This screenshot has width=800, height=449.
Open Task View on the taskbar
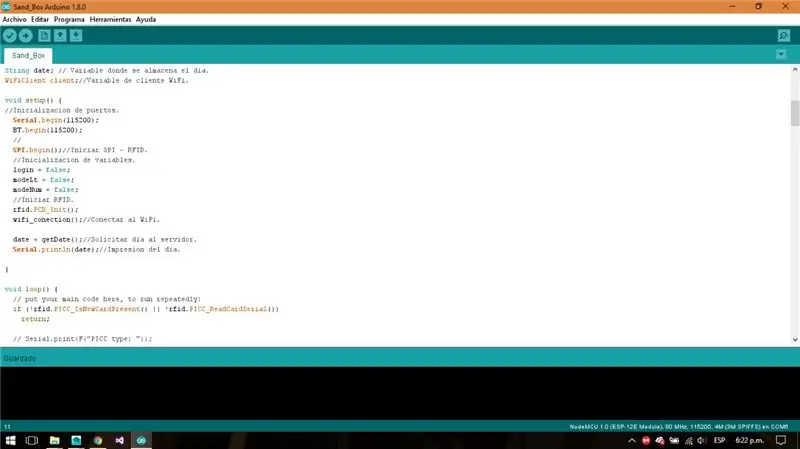click(32, 440)
